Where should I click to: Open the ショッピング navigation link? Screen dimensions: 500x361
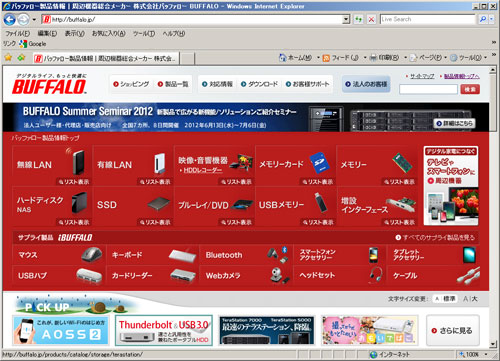point(131,84)
